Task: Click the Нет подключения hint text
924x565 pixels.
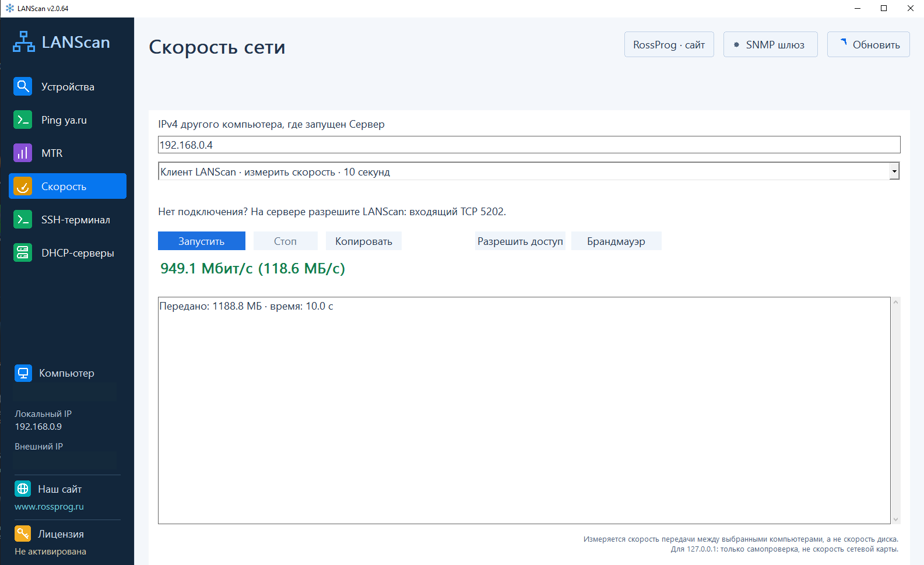Action: [x=332, y=211]
